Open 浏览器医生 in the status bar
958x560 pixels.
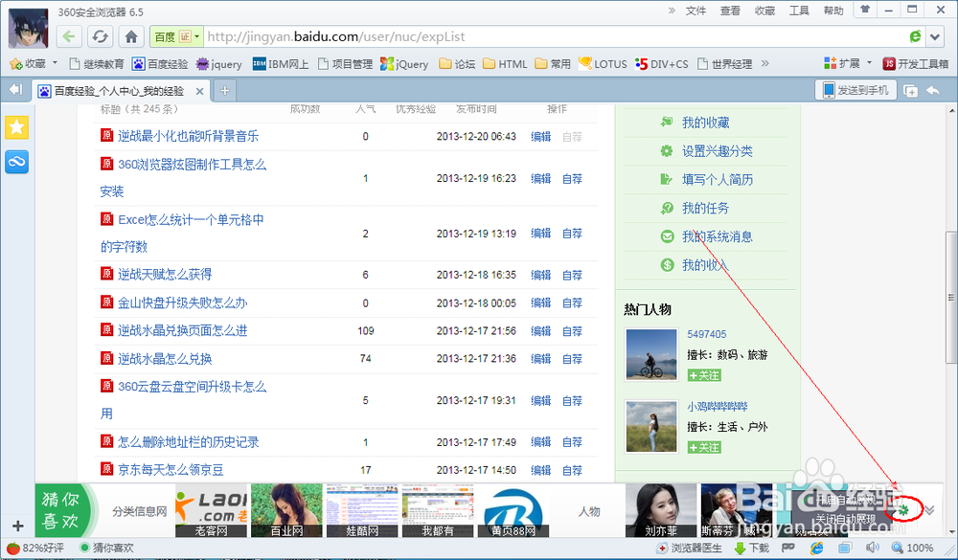tap(689, 548)
